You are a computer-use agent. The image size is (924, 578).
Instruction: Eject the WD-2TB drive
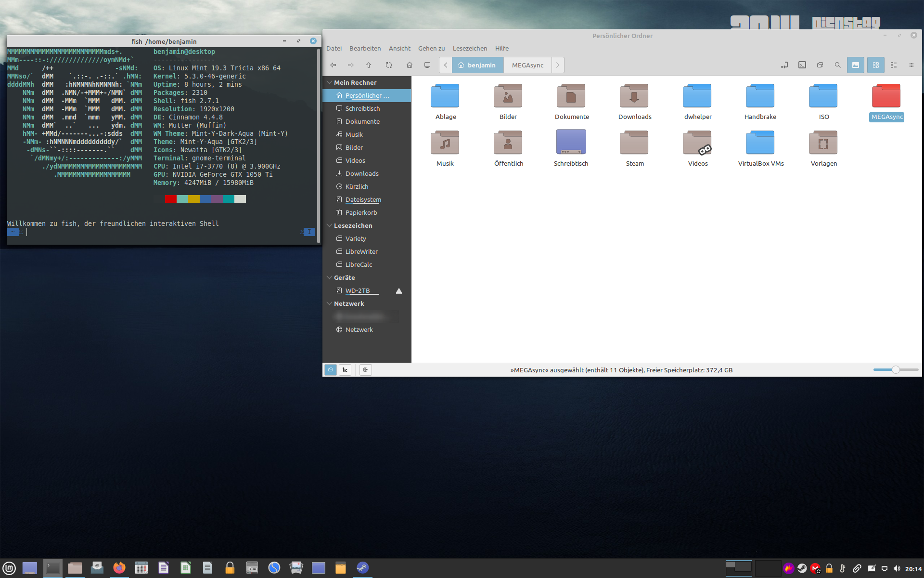398,291
